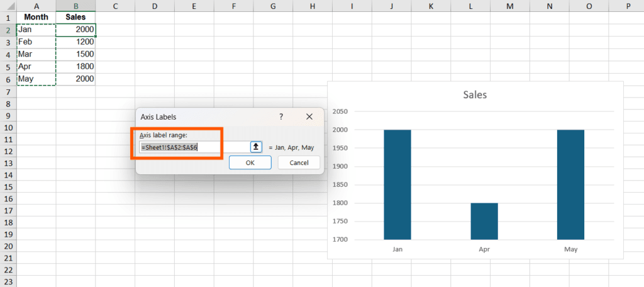This screenshot has height=287, width=644.
Task: Click OK in the Axis Labels dialog
Action: (x=250, y=162)
